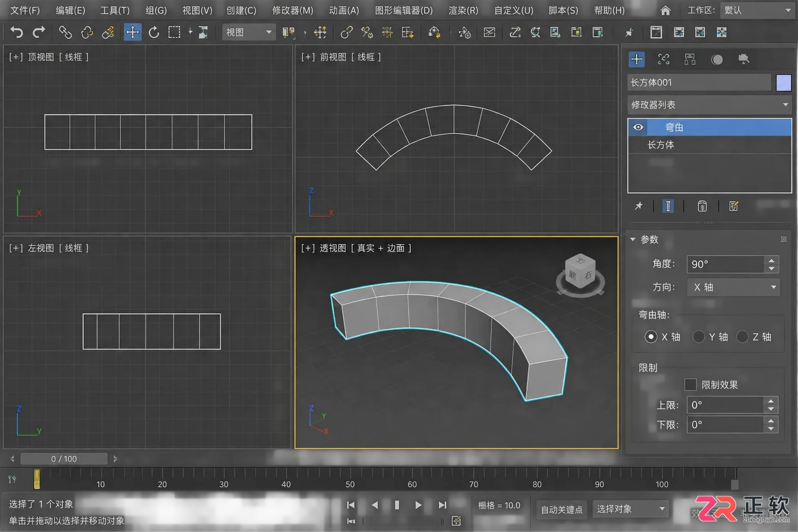Click the 角度 spinner arrows
The image size is (798, 532).
tap(771, 264)
